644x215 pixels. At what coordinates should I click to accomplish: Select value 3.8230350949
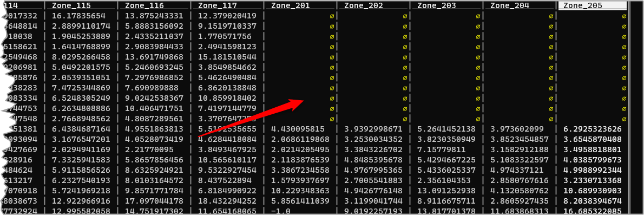click(446, 139)
